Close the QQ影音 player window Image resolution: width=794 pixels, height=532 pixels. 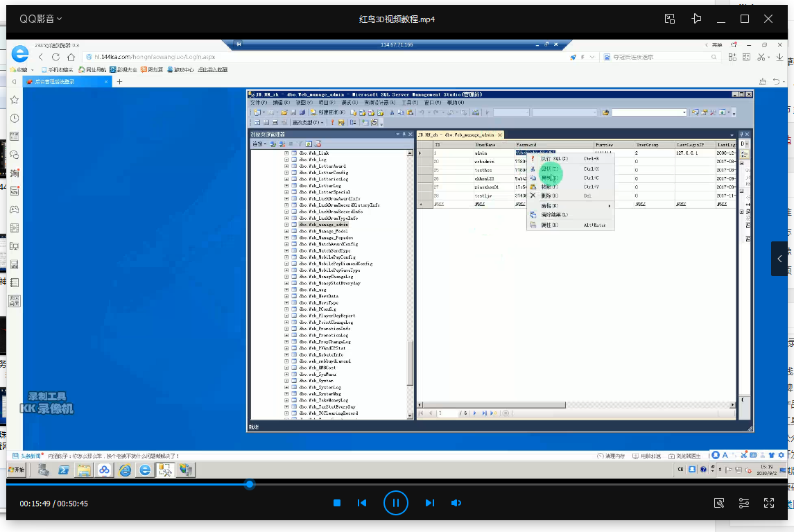768,19
